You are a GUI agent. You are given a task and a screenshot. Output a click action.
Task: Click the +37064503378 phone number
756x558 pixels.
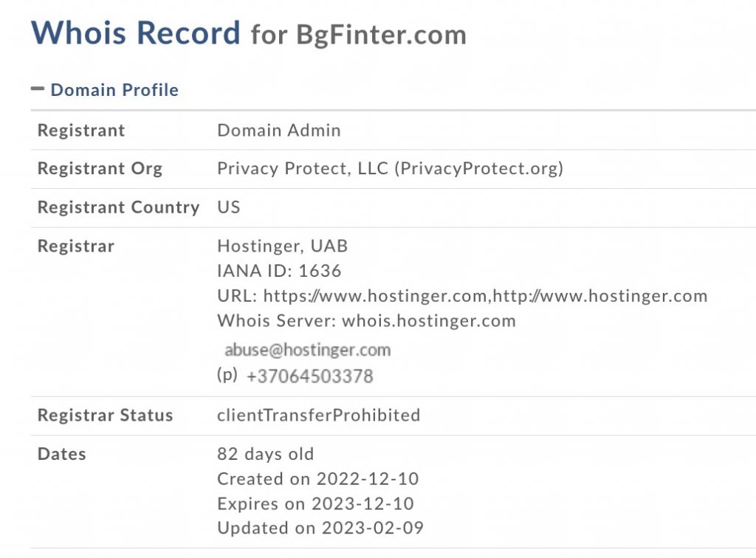309,376
